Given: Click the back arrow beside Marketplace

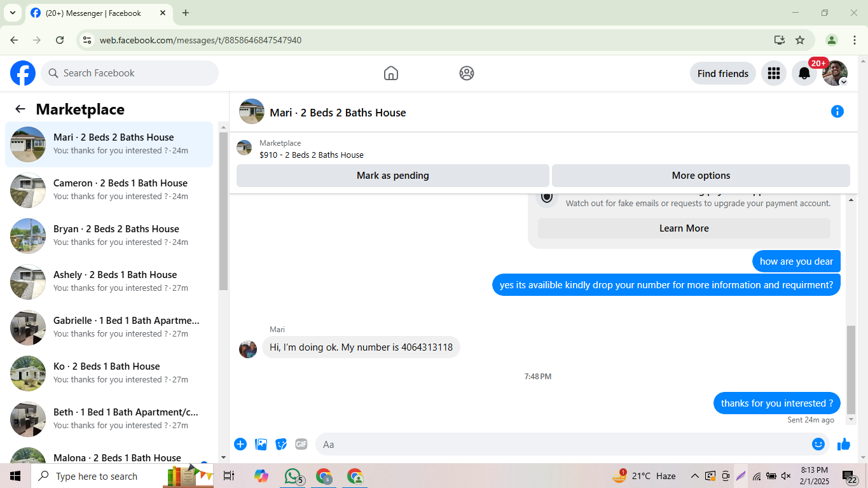Looking at the screenshot, I should (20, 109).
